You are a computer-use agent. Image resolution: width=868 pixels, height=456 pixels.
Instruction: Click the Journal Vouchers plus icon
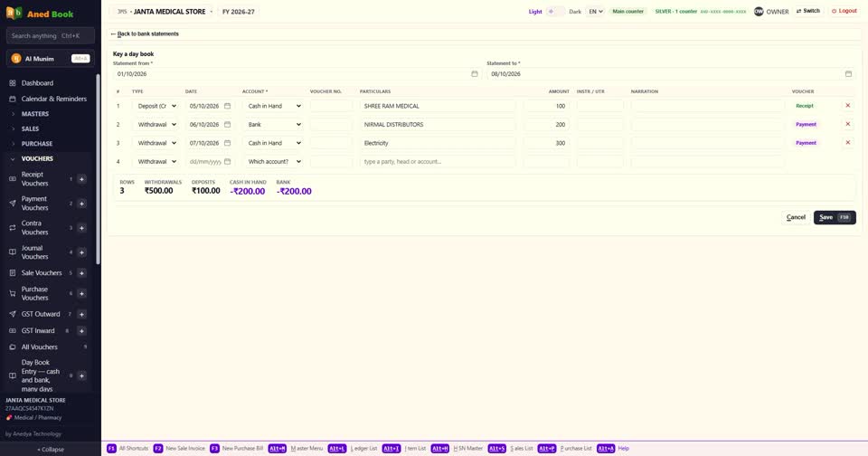(81, 252)
